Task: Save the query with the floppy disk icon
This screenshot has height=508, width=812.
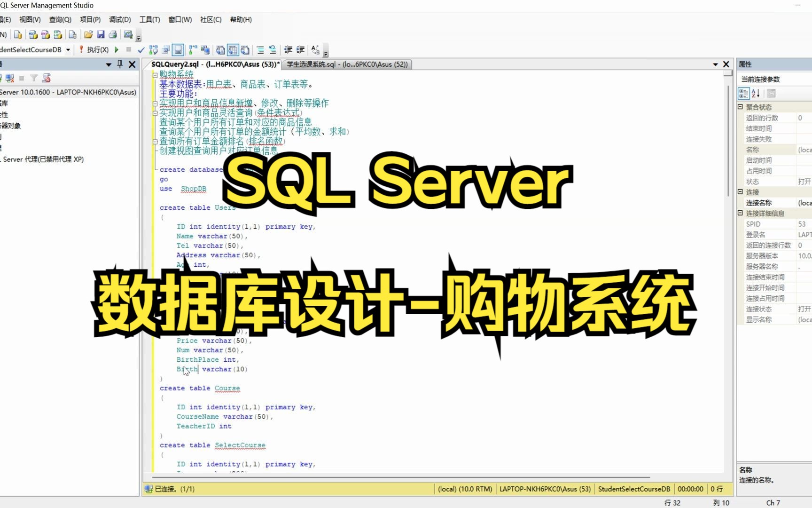Action: pos(101,35)
